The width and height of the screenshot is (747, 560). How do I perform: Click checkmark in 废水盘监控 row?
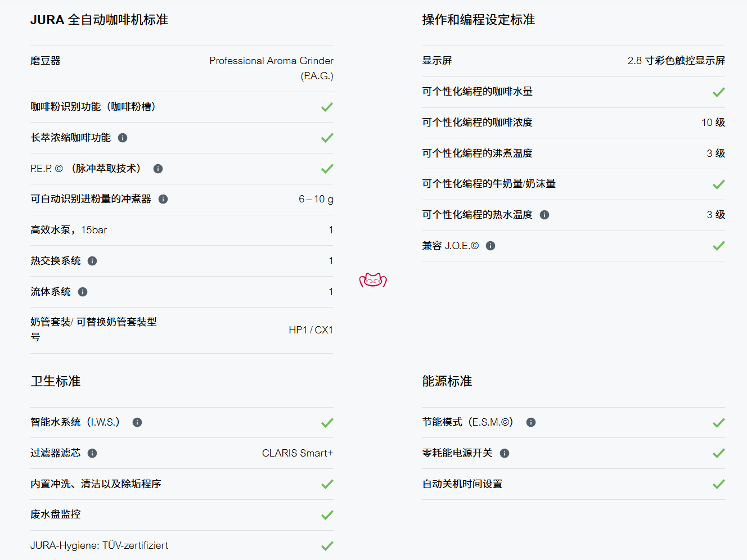(327, 515)
